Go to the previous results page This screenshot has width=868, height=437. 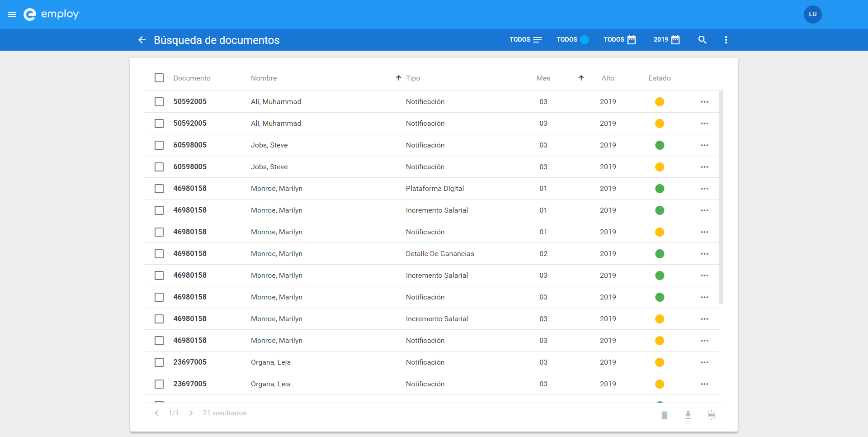(156, 413)
